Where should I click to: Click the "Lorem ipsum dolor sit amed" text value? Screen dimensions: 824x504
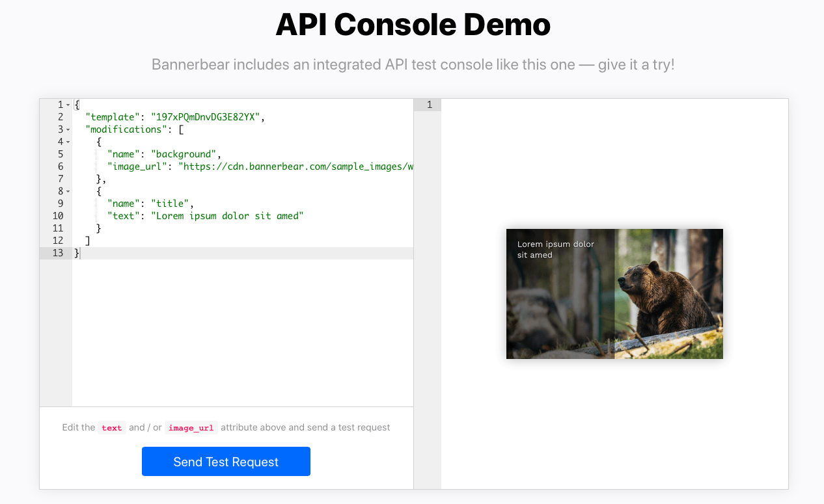pos(227,216)
